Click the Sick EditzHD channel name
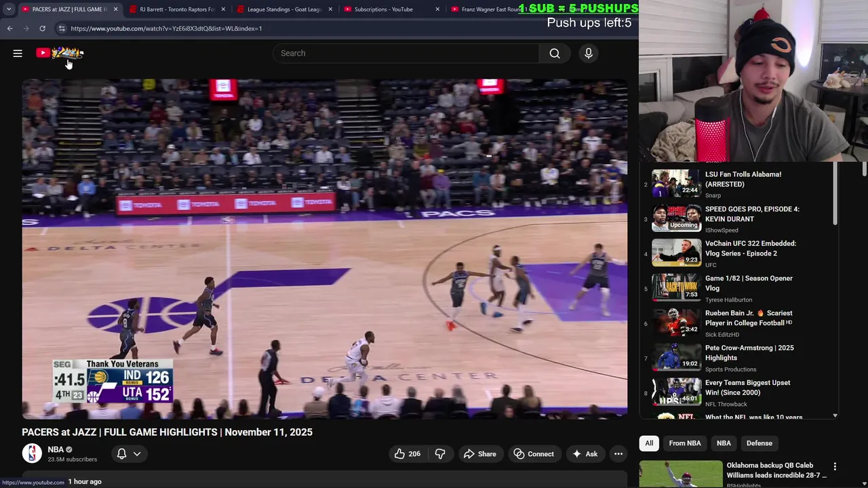This screenshot has width=868, height=488. coord(722,335)
